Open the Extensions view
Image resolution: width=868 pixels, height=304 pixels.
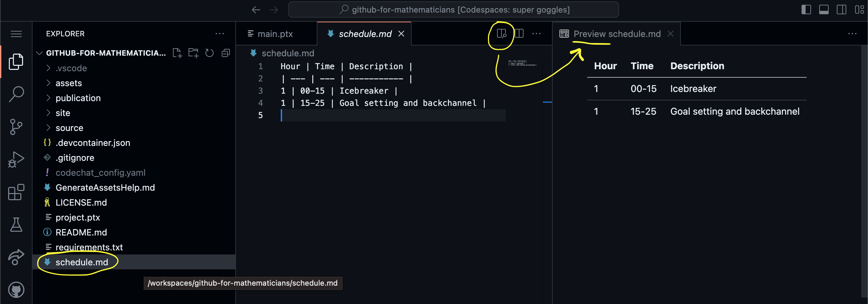pyautogui.click(x=16, y=192)
